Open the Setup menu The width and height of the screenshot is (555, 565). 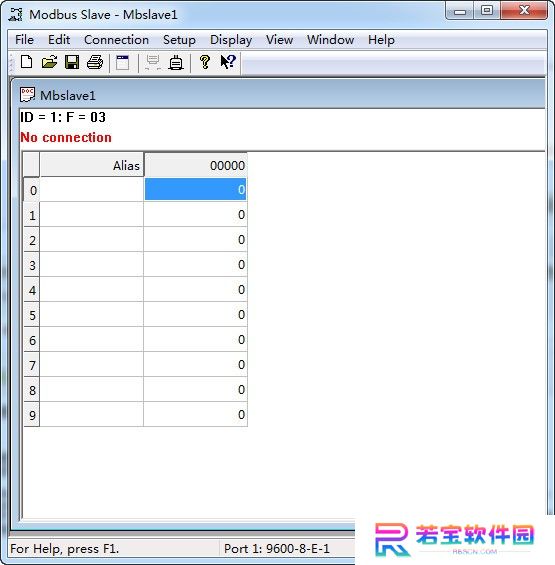[x=179, y=40]
